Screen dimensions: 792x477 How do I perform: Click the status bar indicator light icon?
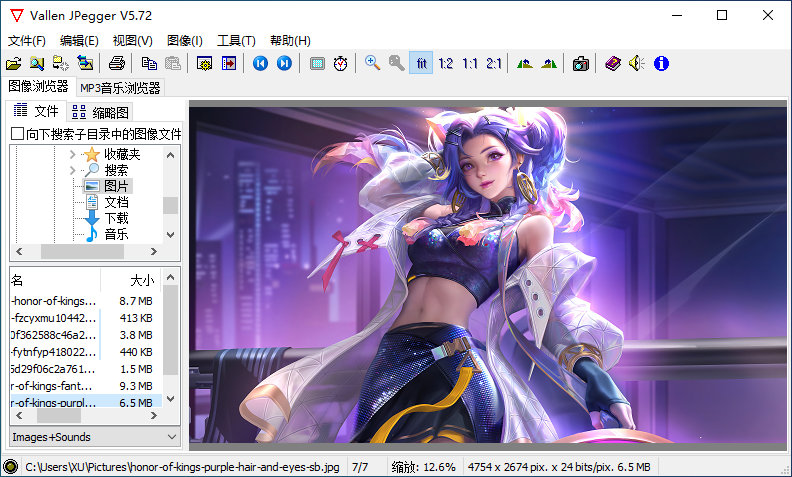tap(10, 467)
